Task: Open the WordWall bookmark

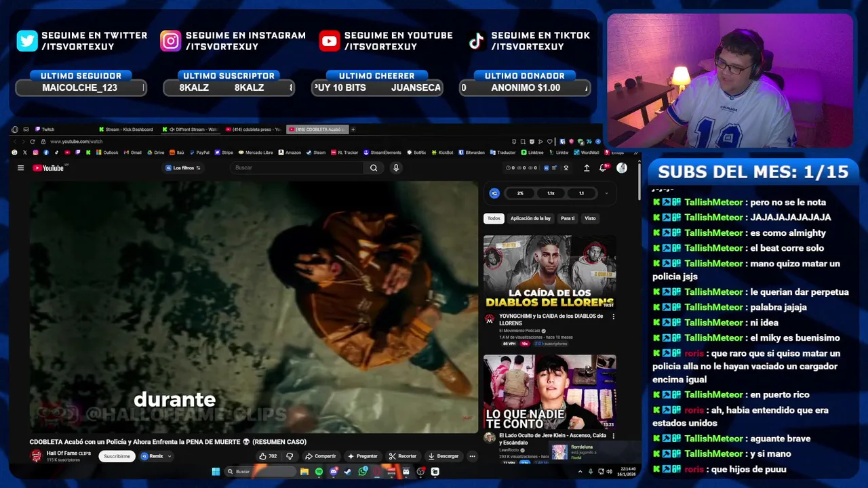Action: (x=587, y=152)
